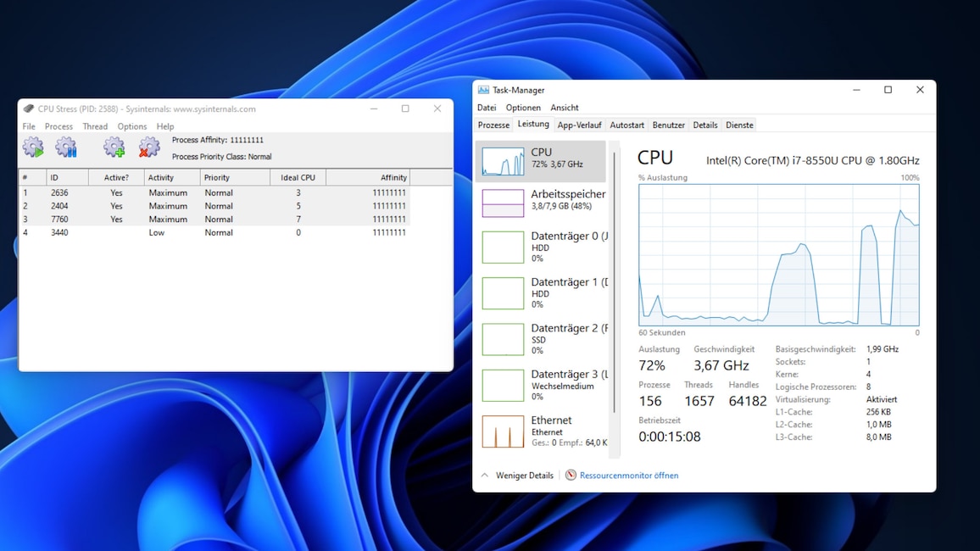
Task: Kill a thread using the red X gear icon
Action: coord(149,146)
